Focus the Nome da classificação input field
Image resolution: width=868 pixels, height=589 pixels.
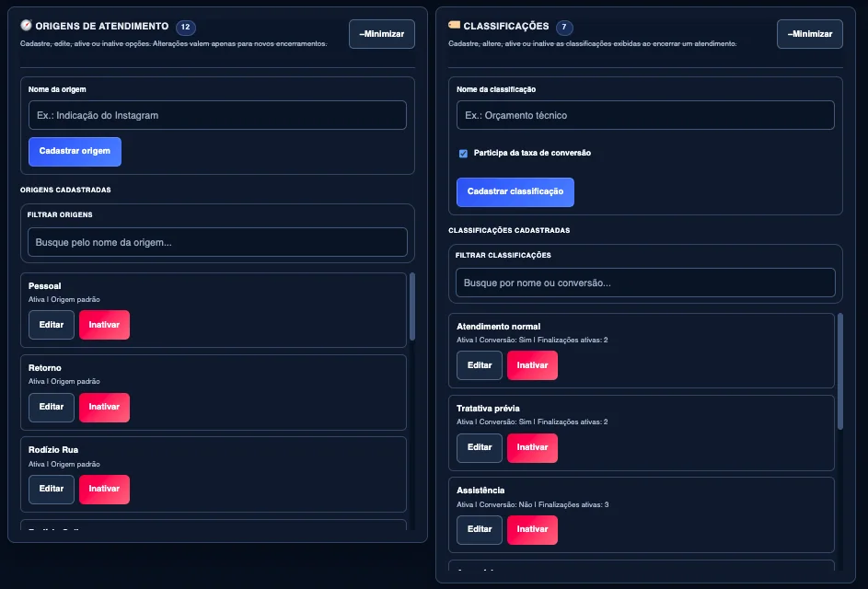click(645, 115)
